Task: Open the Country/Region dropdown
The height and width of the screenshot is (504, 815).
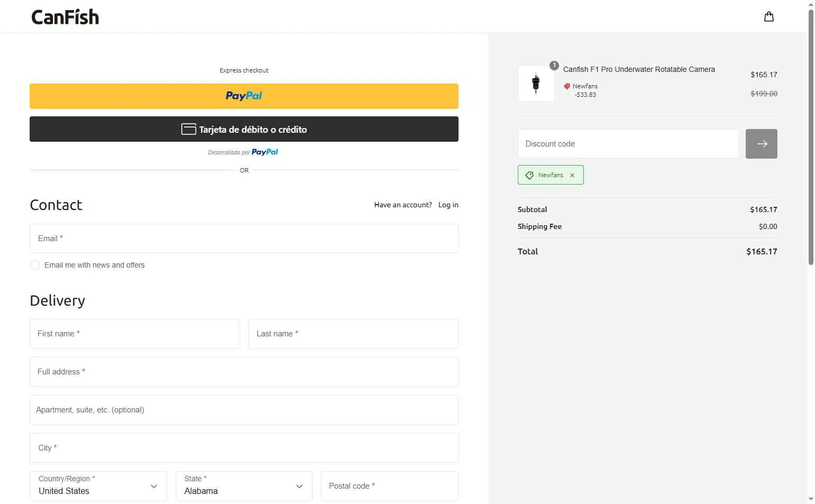Action: pos(98,486)
